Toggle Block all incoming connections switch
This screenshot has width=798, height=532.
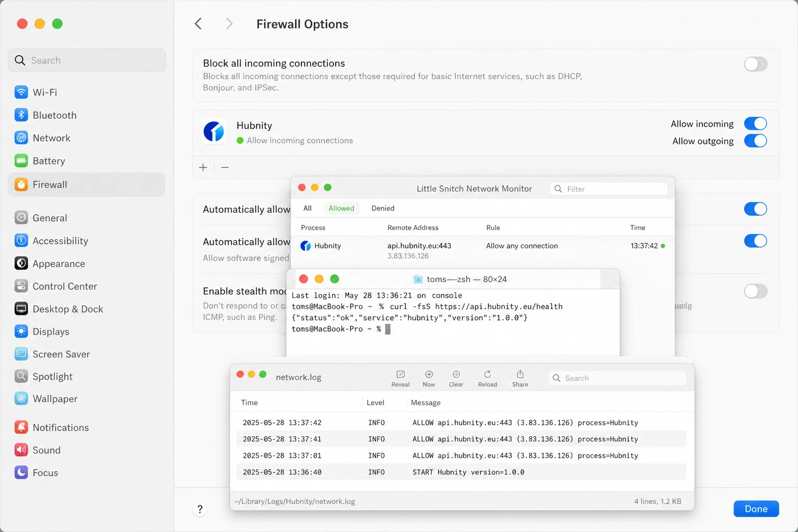pyautogui.click(x=755, y=64)
